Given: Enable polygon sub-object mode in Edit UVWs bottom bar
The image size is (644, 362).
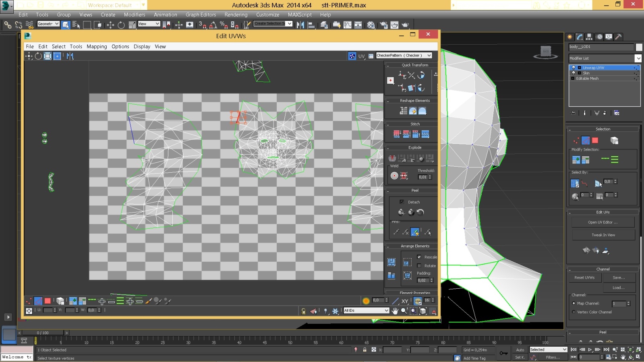Looking at the screenshot, I should (48, 301).
